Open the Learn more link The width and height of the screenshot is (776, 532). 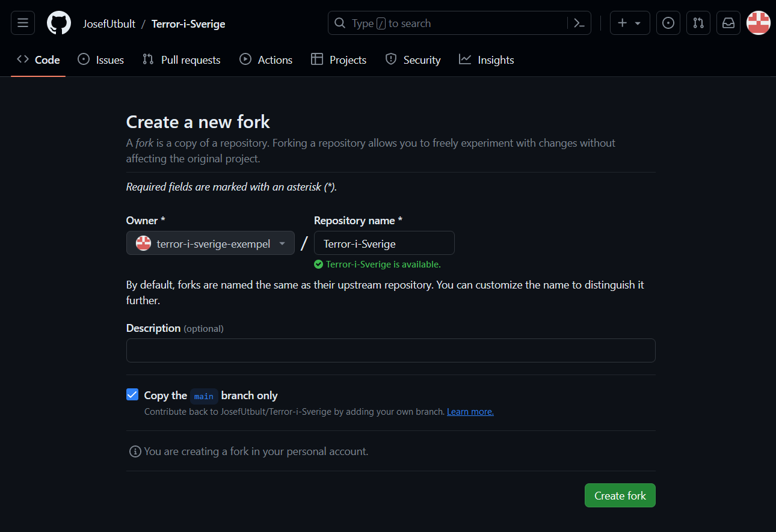point(470,412)
